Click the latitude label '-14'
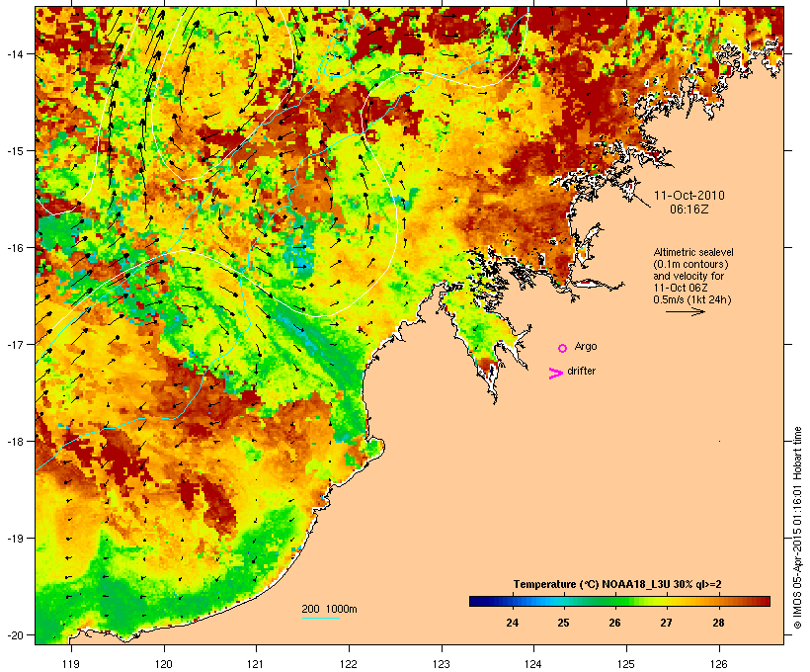 [x=14, y=53]
